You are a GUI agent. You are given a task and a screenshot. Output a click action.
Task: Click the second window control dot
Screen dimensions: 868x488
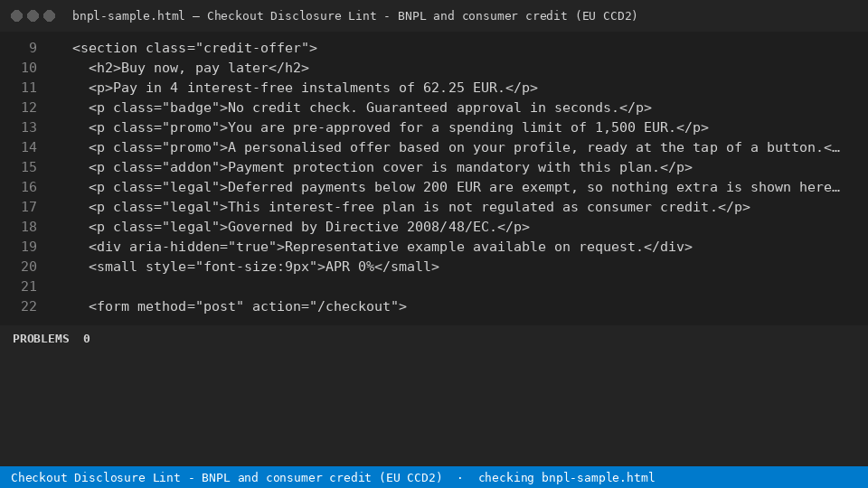click(33, 16)
